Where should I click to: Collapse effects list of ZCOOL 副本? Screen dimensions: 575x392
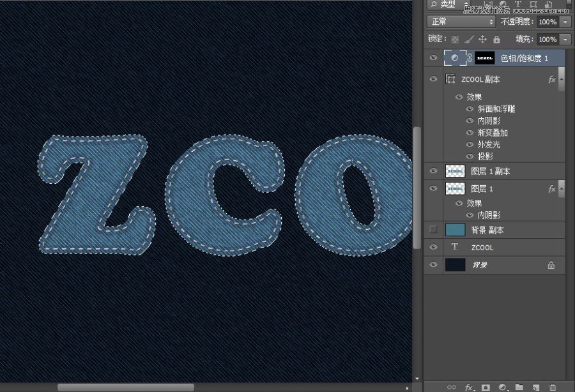click(561, 79)
